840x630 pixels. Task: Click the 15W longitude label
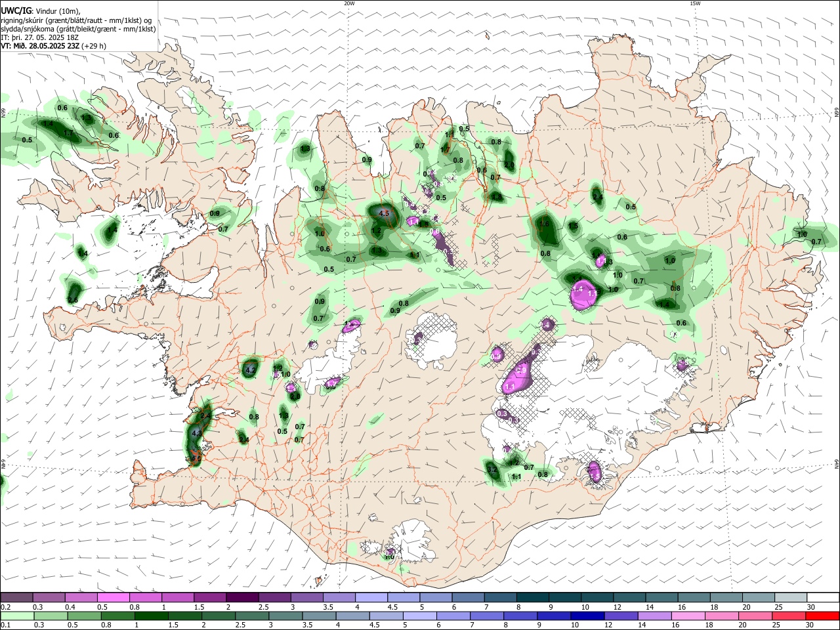694,3
